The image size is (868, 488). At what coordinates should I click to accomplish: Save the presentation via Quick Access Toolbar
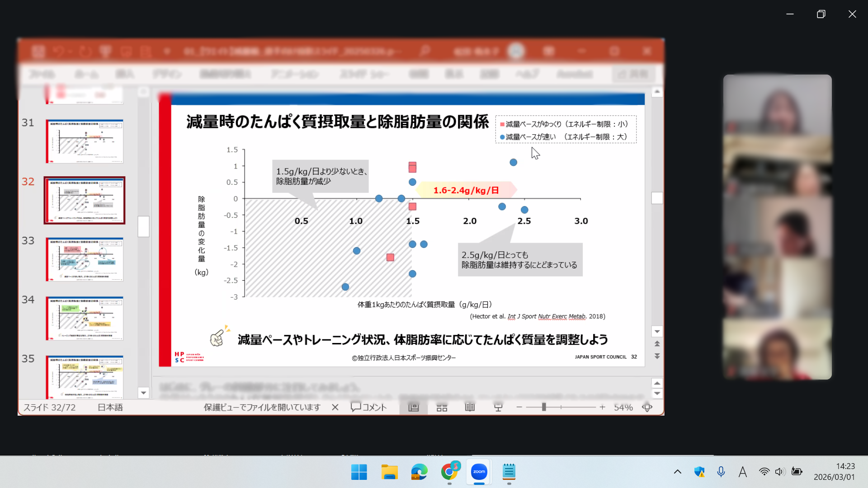[38, 51]
